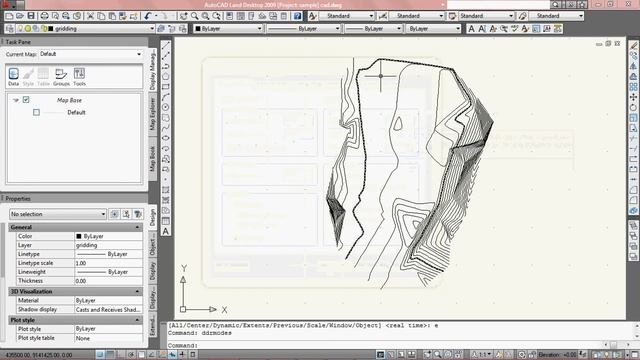640x360 pixels.
Task: Click the Erase tool in modify toolbar
Action: [633, 45]
